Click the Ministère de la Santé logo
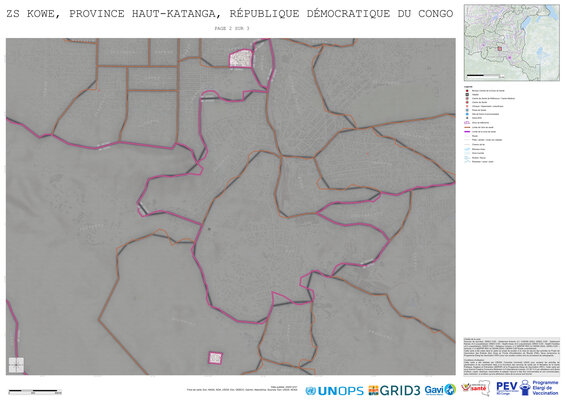The height and width of the screenshot is (400, 566). pos(475,388)
